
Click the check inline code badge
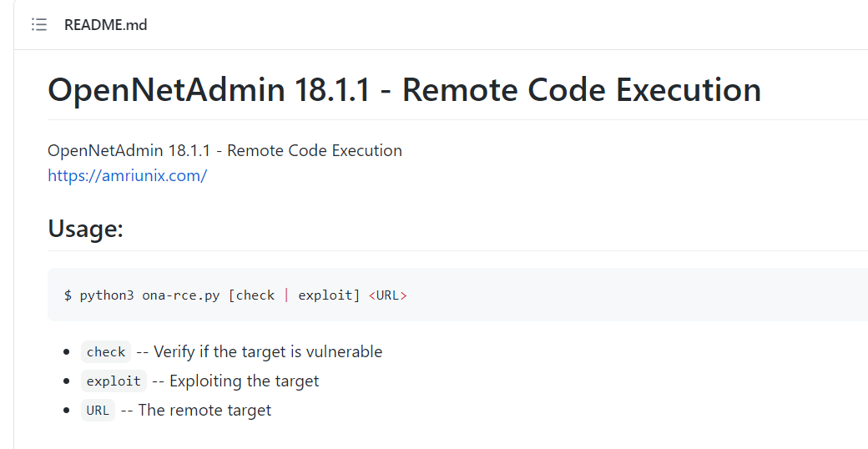(106, 351)
